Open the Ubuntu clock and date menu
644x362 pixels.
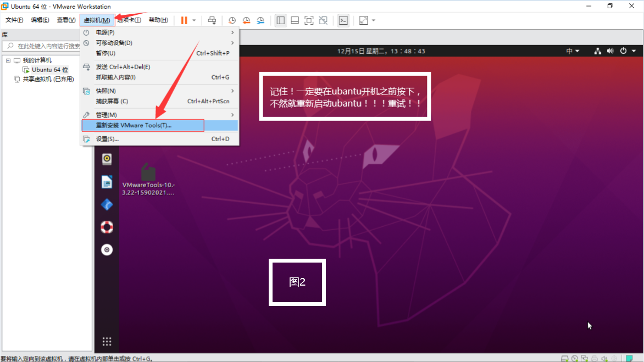click(x=381, y=51)
